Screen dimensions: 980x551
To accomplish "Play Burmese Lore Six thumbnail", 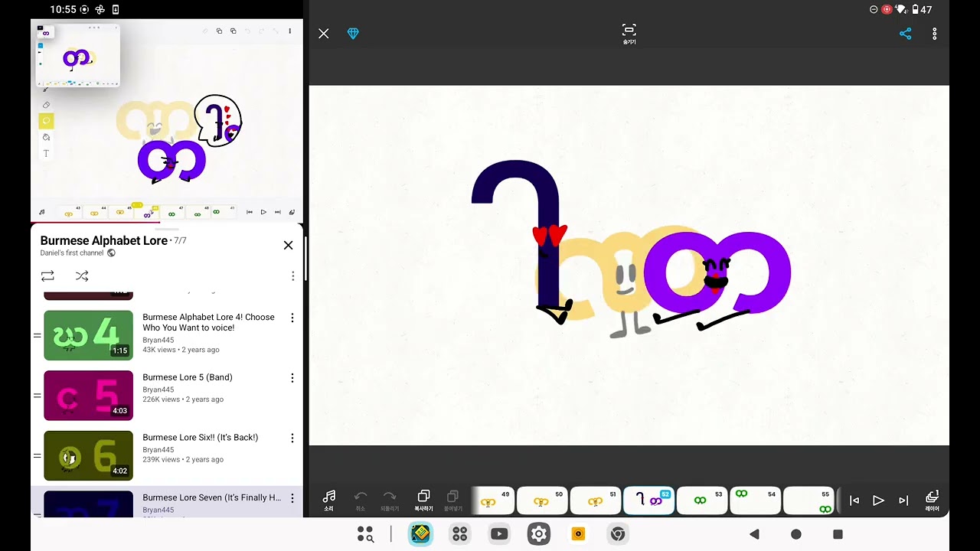I will pyautogui.click(x=88, y=455).
